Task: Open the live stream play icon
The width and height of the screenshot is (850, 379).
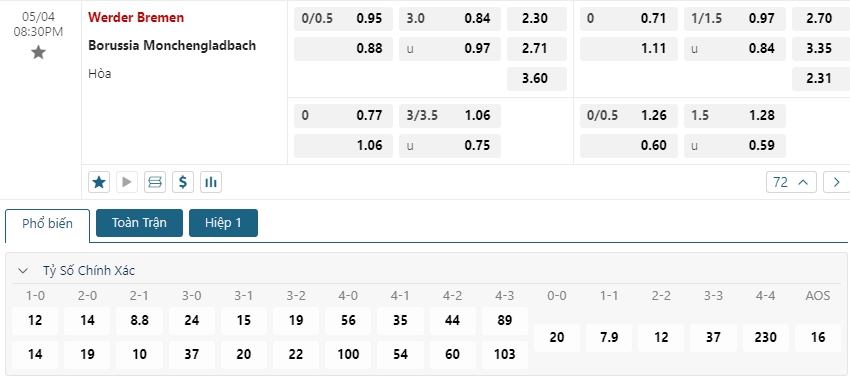Action: coord(127,182)
